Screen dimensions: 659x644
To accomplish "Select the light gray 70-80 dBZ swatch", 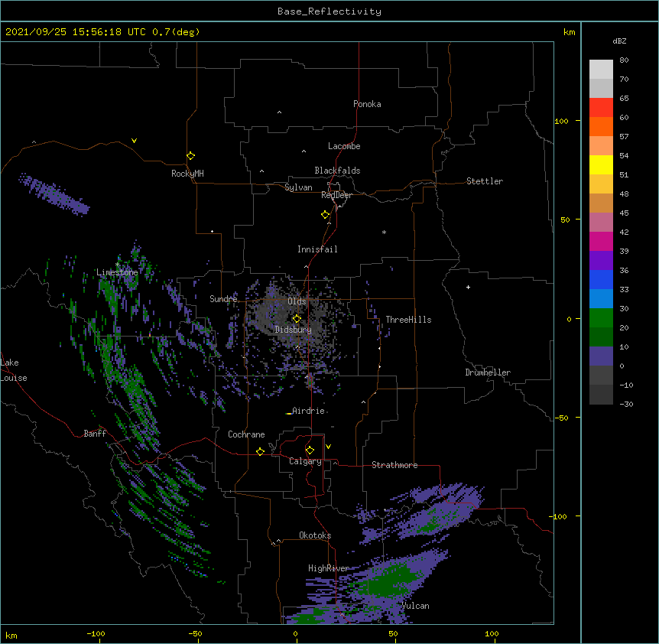I will click(x=601, y=69).
